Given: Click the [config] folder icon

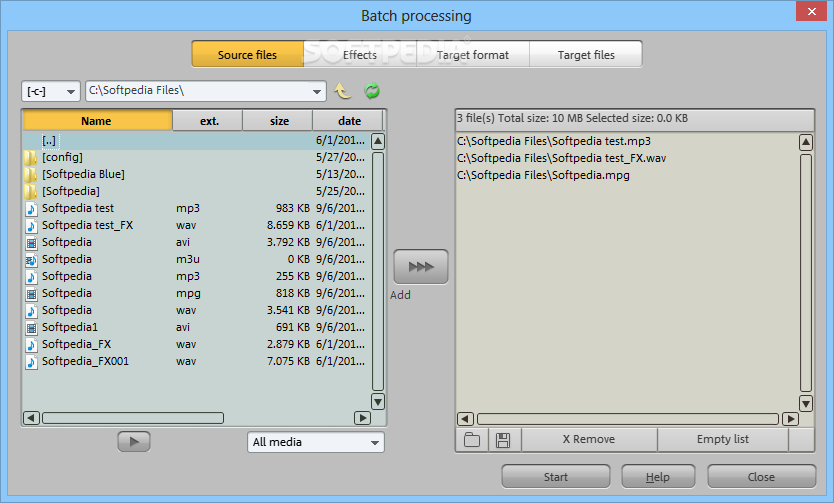Looking at the screenshot, I should pos(31,157).
